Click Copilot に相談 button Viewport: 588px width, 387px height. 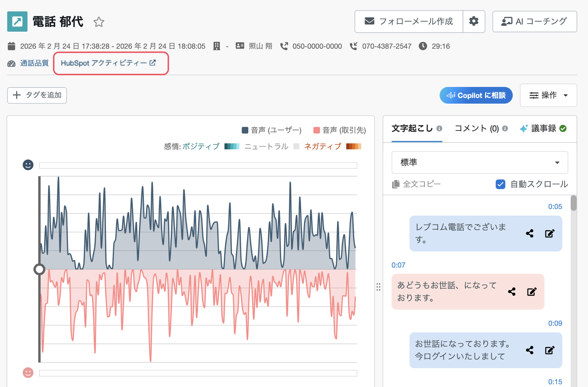[x=476, y=95]
